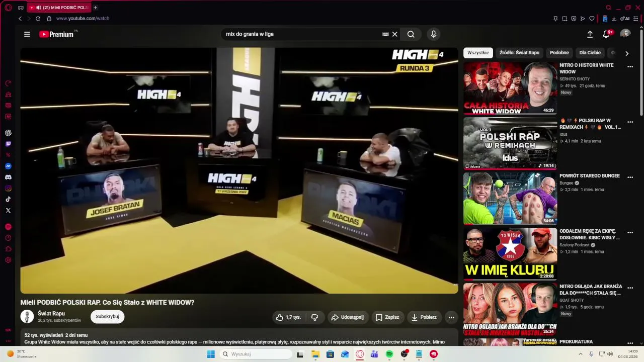Open the 'NITRO O HISTORII WHITE WIDOW' title
Screen dimensions: 644x362
pyautogui.click(x=587, y=68)
